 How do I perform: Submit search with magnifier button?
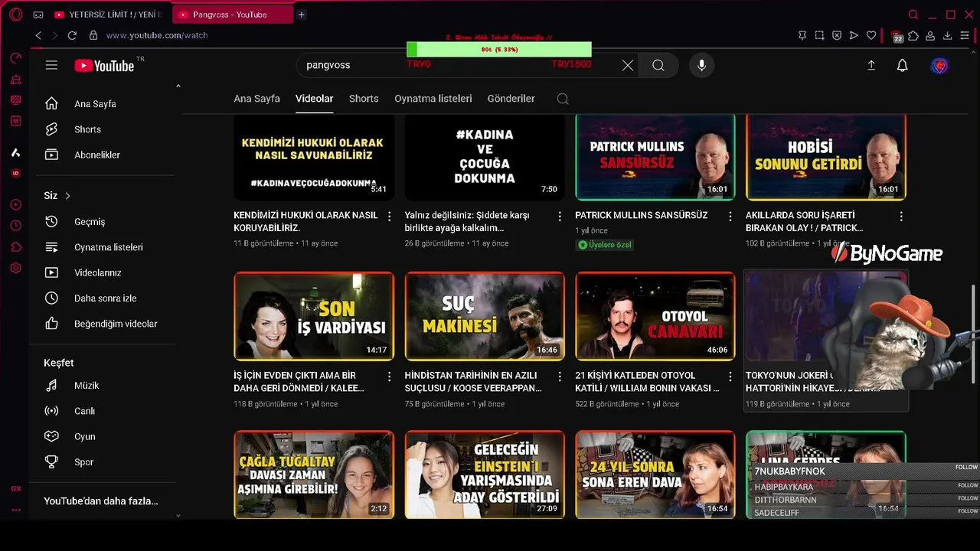[x=658, y=66]
